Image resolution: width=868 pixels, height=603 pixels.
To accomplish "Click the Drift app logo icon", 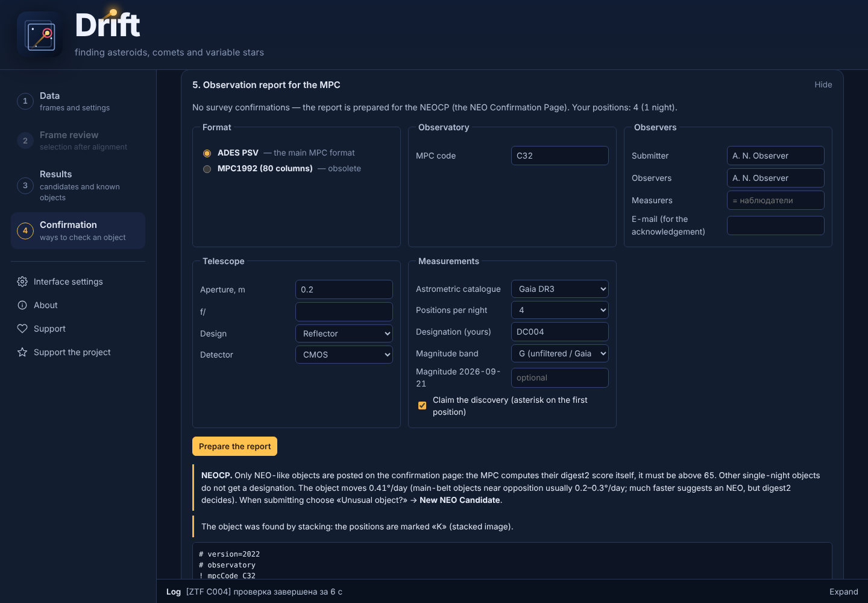I will point(40,35).
